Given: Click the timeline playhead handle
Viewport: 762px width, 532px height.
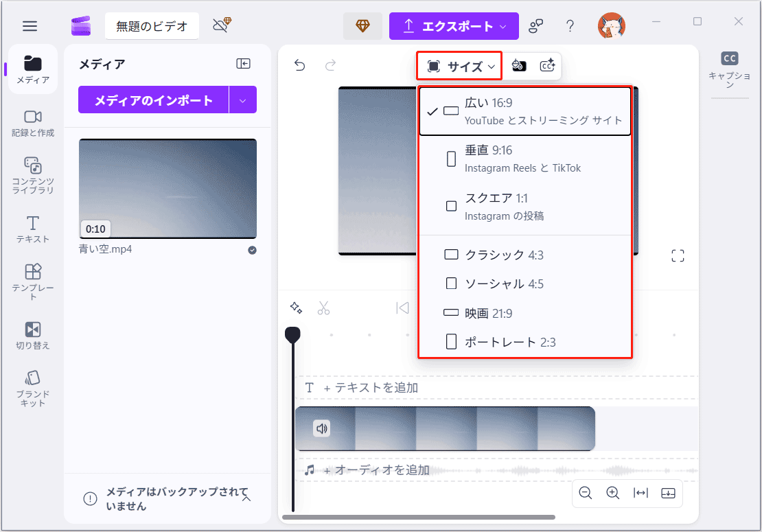Looking at the screenshot, I should (x=292, y=332).
